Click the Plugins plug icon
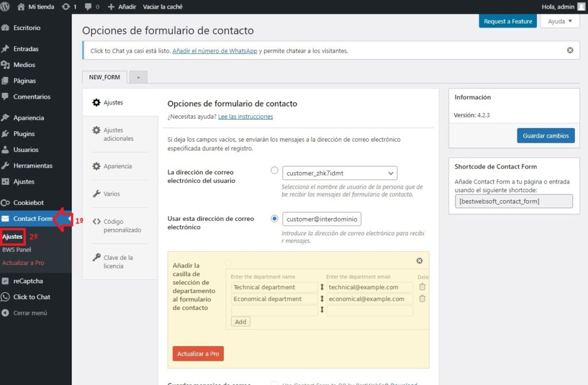 pyautogui.click(x=5, y=134)
